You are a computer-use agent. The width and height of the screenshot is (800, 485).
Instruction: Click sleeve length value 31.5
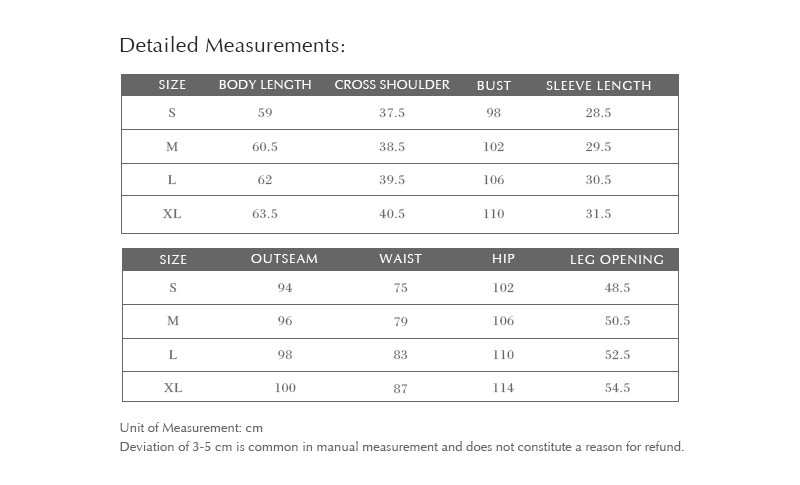(x=598, y=214)
